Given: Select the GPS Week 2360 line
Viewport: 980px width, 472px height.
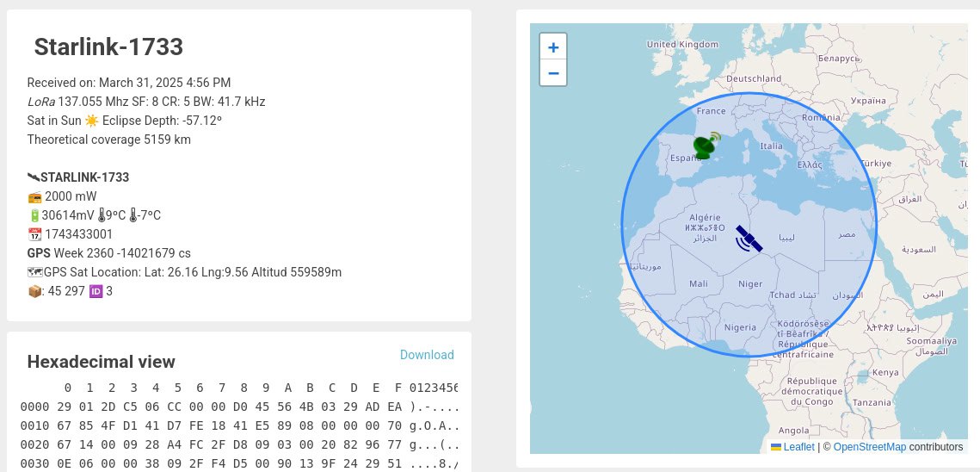Looking at the screenshot, I should pos(108,253).
